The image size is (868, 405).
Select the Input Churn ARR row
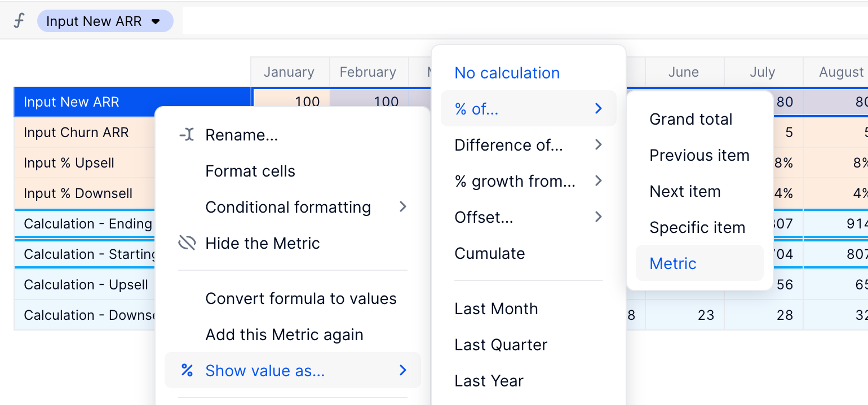tap(85, 133)
